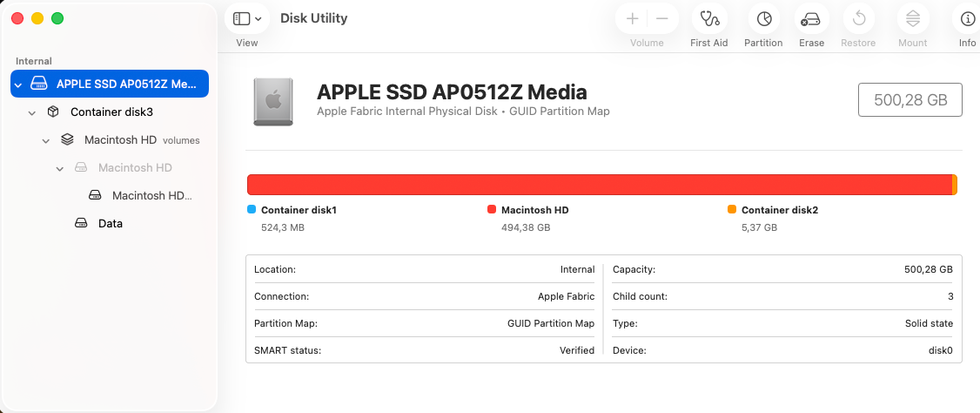Click the red Macintosh HD usage bar
Screen dimensions: 980x413
[600, 185]
